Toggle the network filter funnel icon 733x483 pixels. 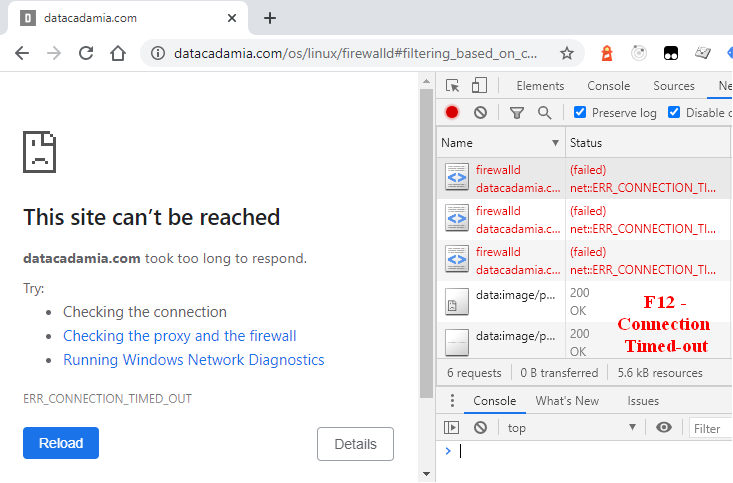pyautogui.click(x=517, y=113)
